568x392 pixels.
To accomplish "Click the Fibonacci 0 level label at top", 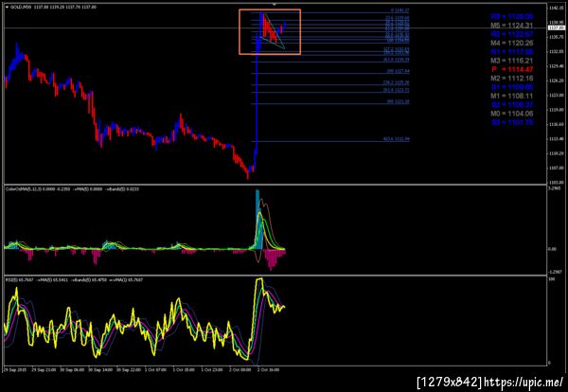I will tap(399, 10).
